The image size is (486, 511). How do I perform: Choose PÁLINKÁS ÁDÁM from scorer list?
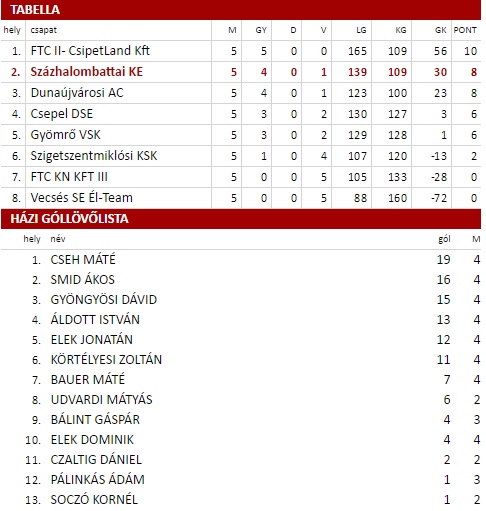coord(98,480)
